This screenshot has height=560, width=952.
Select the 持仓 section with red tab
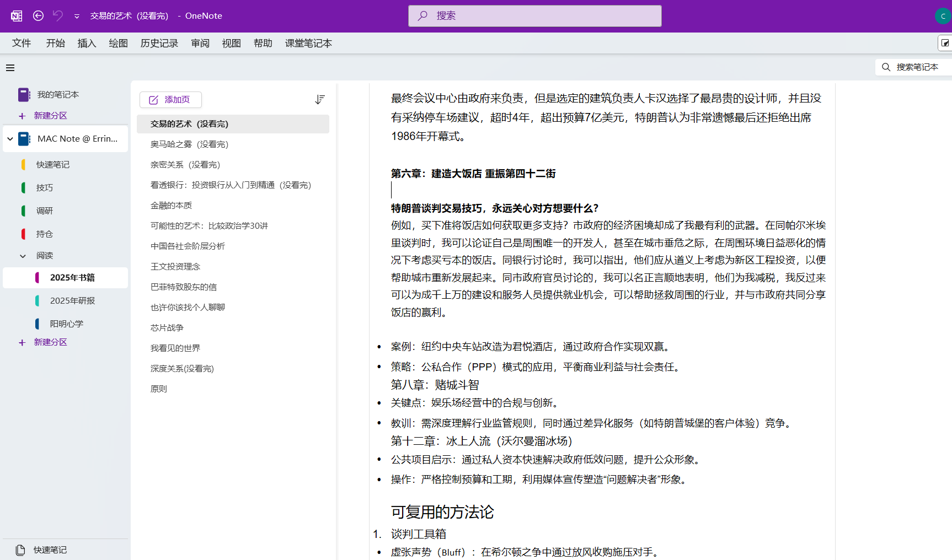coord(45,234)
